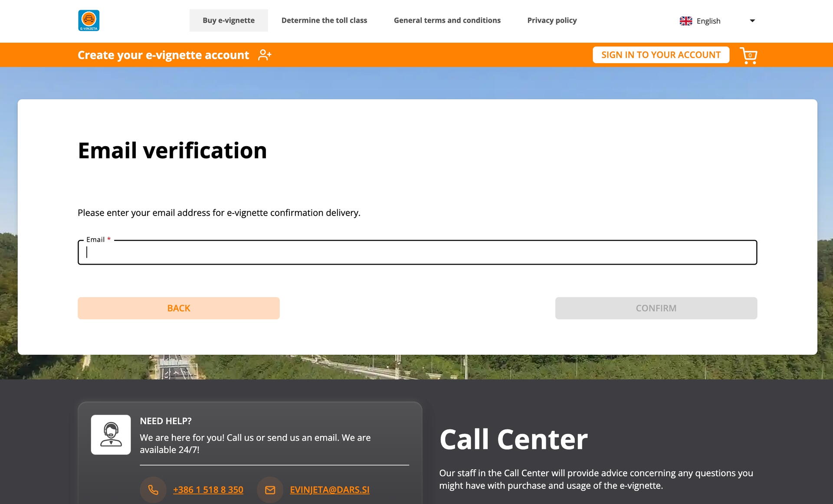The width and height of the screenshot is (833, 504).
Task: Open the Buy e-vignette tab
Action: point(229,20)
